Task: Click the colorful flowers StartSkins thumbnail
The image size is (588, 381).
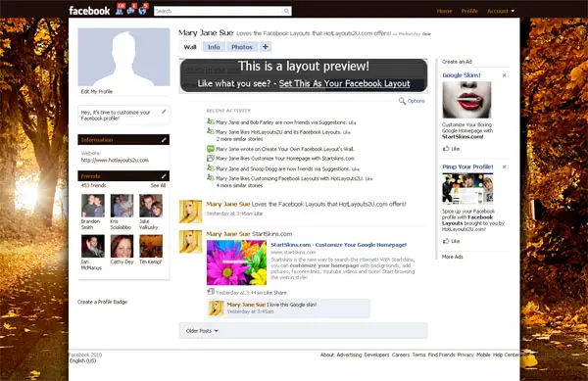Action: coord(236,262)
